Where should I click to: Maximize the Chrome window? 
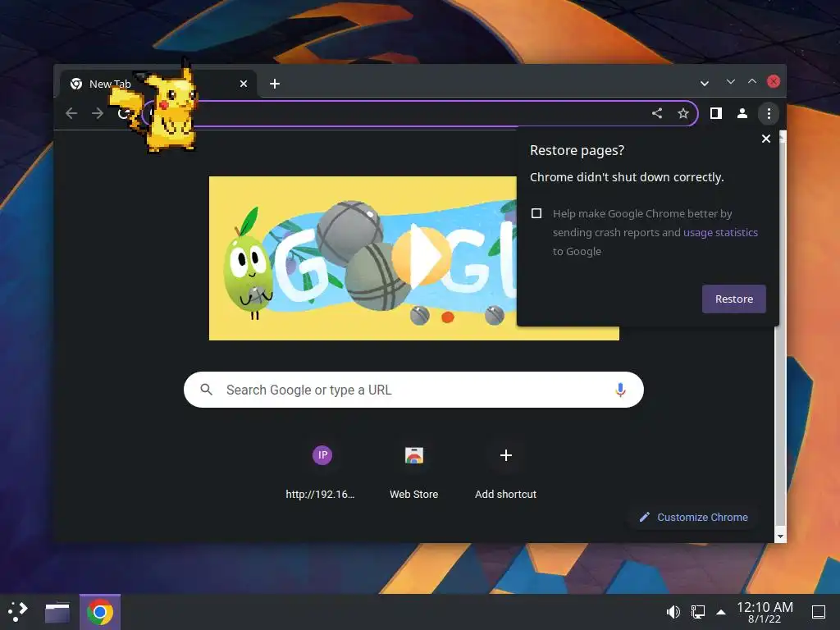(x=752, y=81)
